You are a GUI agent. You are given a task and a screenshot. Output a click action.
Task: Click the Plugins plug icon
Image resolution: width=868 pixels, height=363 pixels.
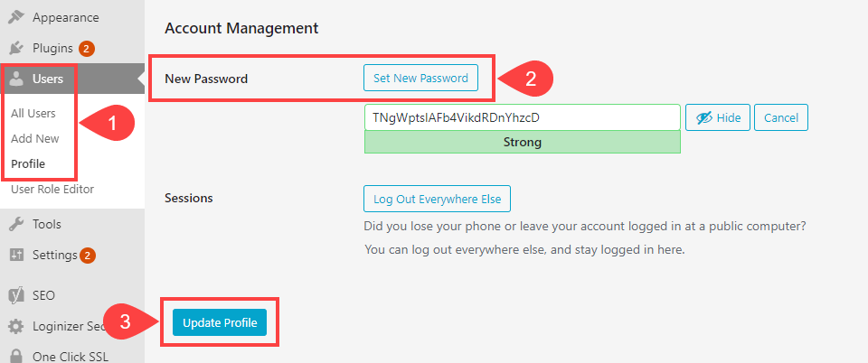coord(16,48)
